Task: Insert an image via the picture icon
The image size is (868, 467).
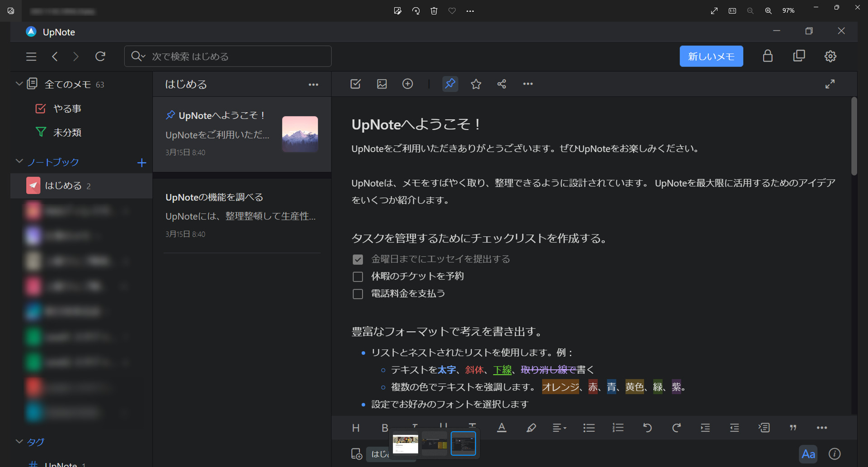Action: click(x=382, y=84)
